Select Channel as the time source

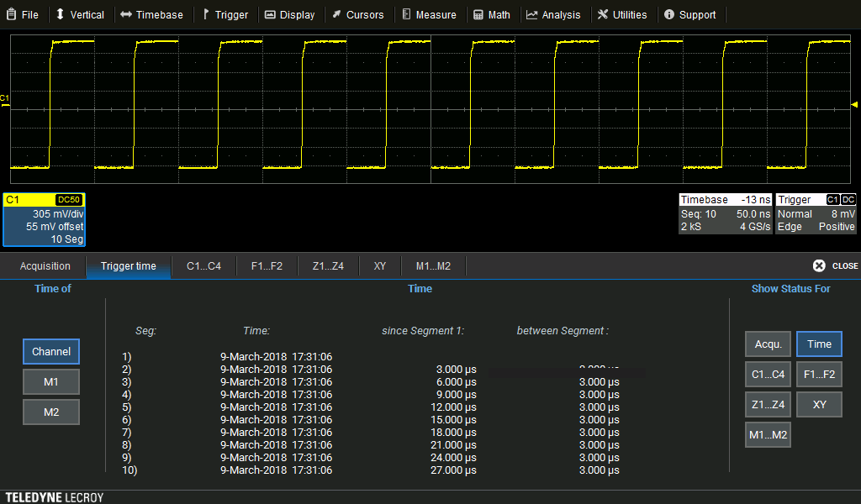[51, 351]
